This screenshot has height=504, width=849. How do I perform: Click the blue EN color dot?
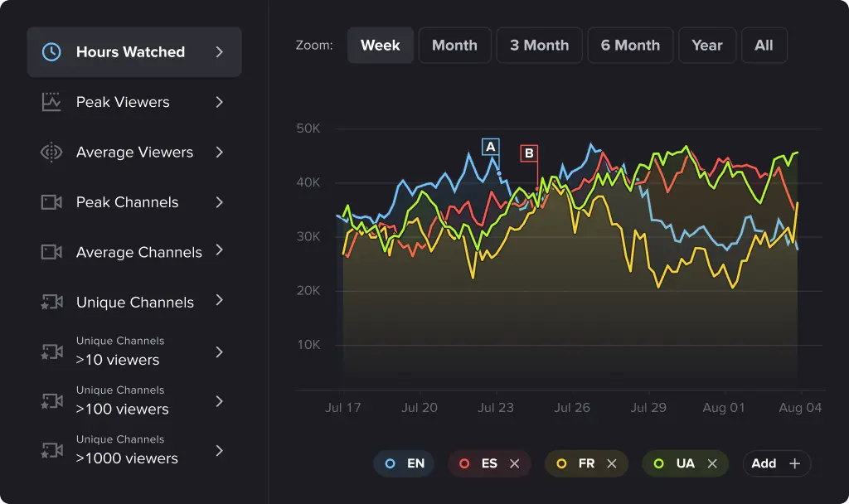coord(391,463)
